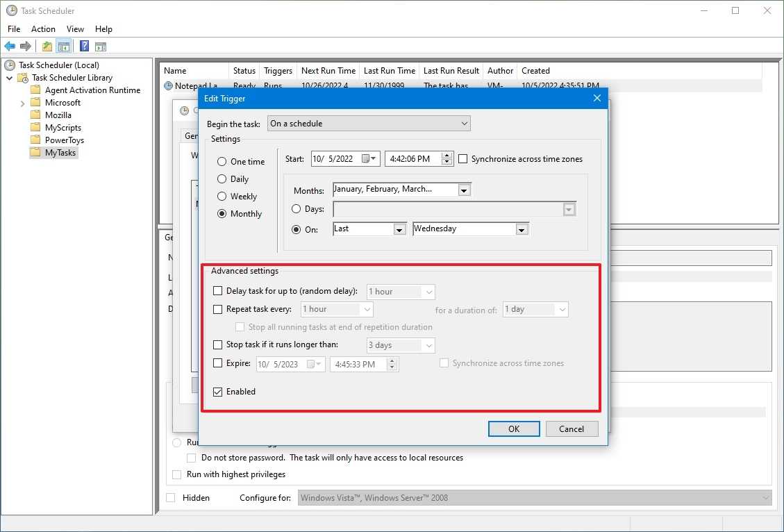Screen dimensions: 784x532
Task: Open the start date calendar picker
Action: point(373,159)
